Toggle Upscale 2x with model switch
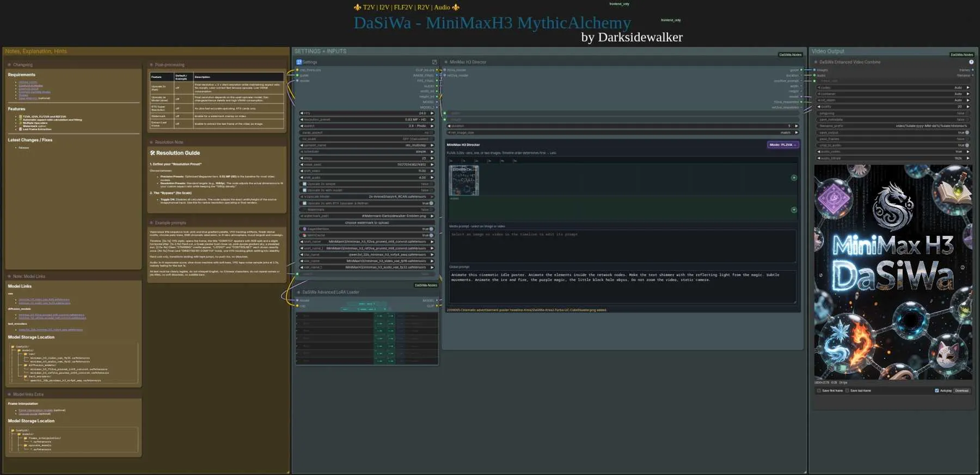Viewport: 980px width, 475px height. (431, 191)
